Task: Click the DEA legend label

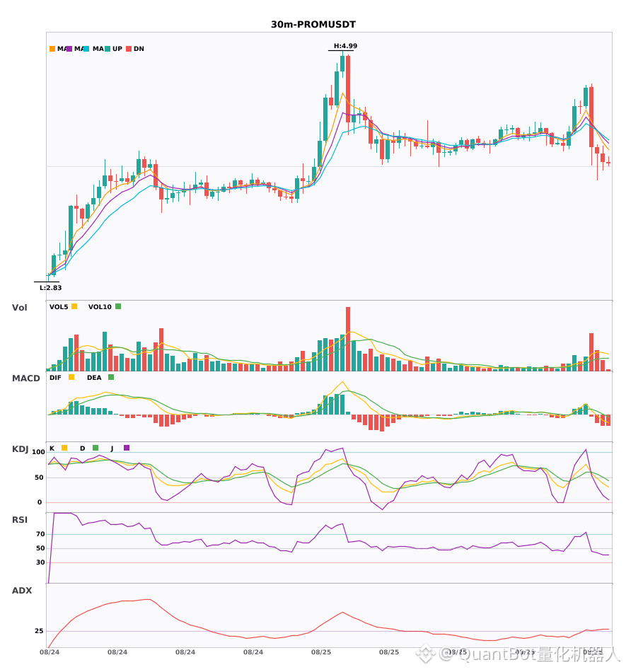Action: coord(94,378)
